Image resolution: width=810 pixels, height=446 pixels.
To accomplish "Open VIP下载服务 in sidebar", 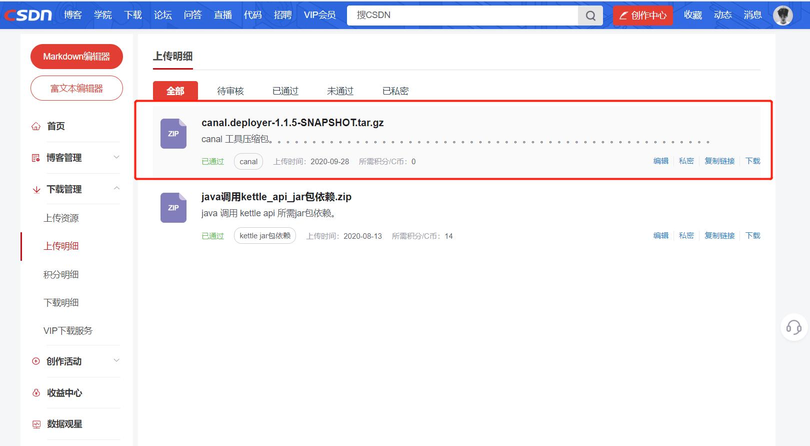I will pos(68,331).
